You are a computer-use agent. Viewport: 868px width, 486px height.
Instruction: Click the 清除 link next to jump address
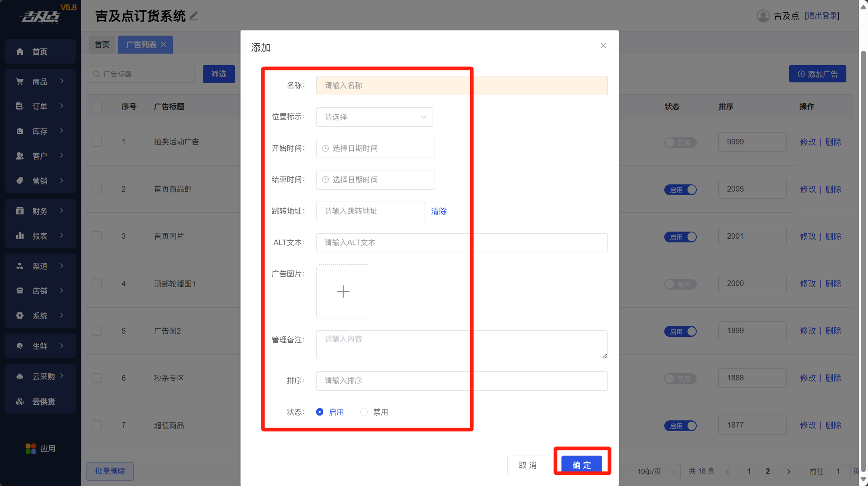(439, 211)
